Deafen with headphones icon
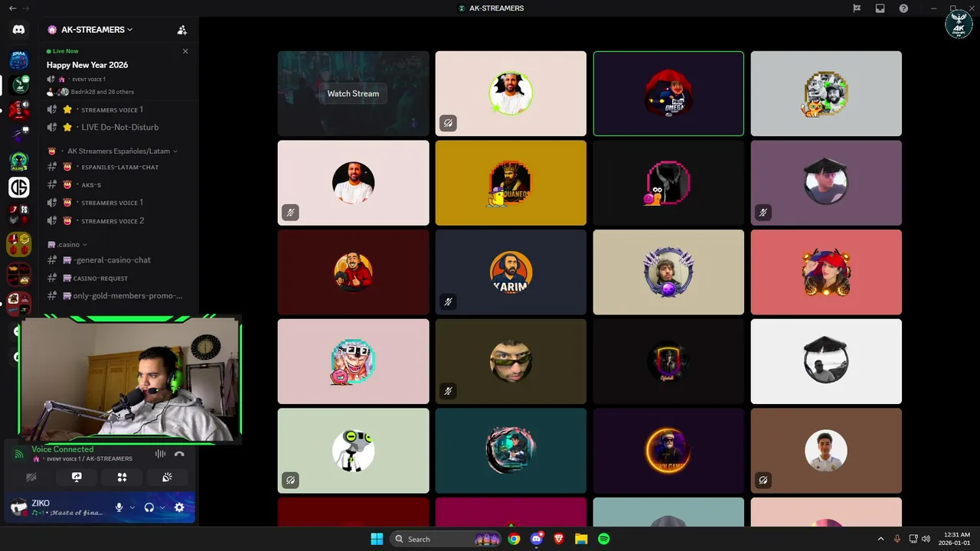Screen dimensions: 980x551 pyautogui.click(x=149, y=507)
